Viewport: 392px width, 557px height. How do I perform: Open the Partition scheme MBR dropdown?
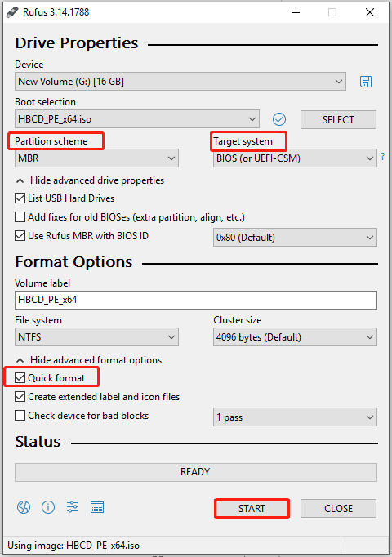coord(96,158)
